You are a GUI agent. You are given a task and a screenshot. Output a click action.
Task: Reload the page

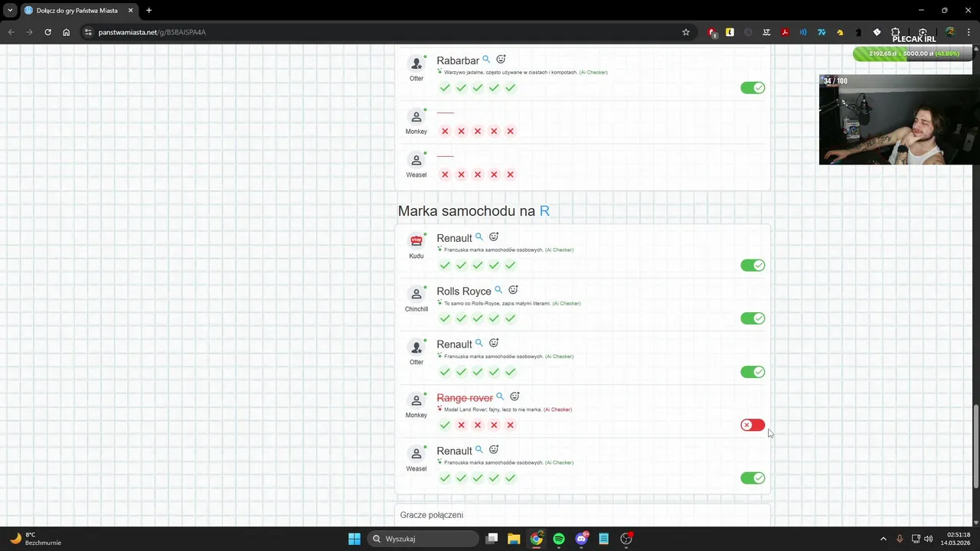[47, 32]
